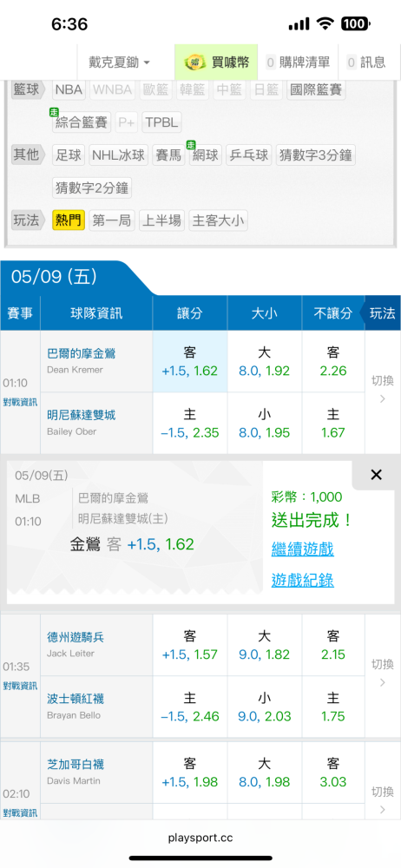Open the 巴爾的摩金鶯 team link

click(x=82, y=354)
